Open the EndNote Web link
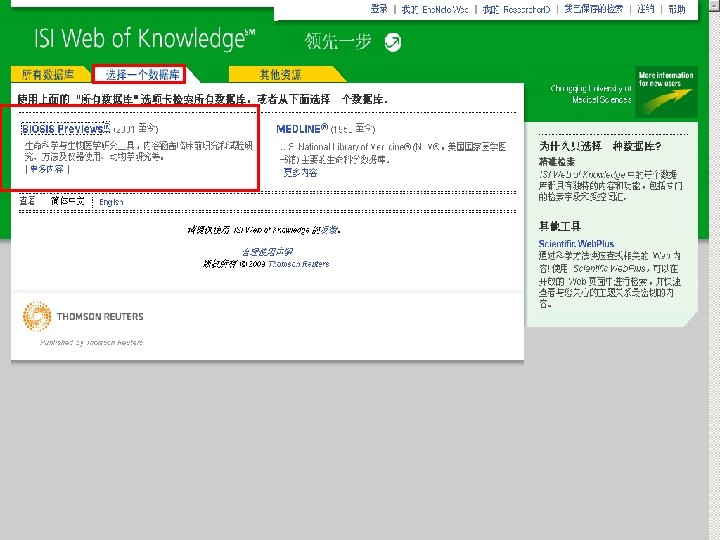Screen dimensions: 720x540 click(x=435, y=9)
